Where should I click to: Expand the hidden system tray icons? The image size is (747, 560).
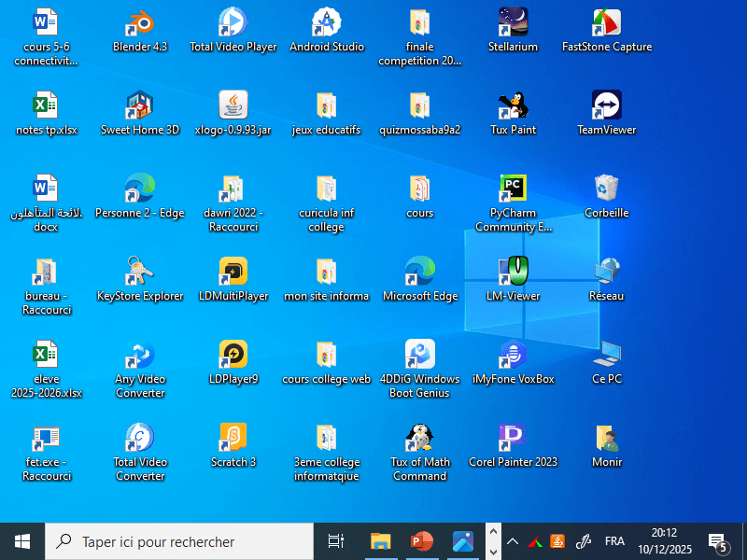click(x=512, y=540)
